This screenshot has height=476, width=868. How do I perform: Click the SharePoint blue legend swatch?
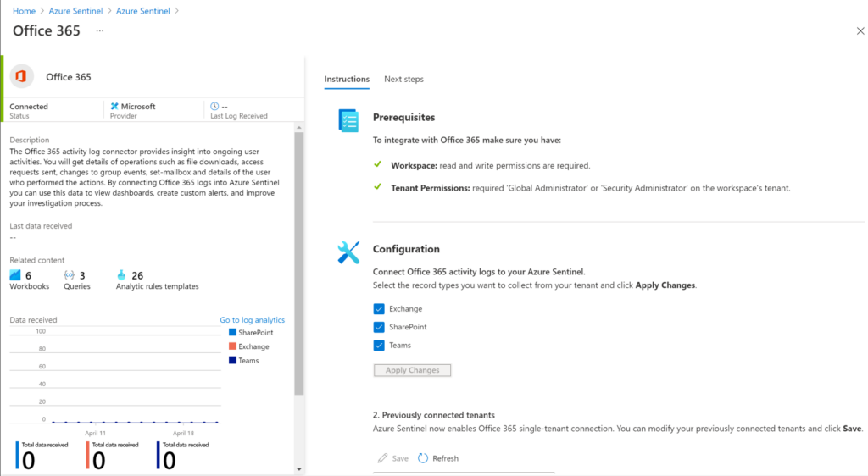pyautogui.click(x=231, y=333)
